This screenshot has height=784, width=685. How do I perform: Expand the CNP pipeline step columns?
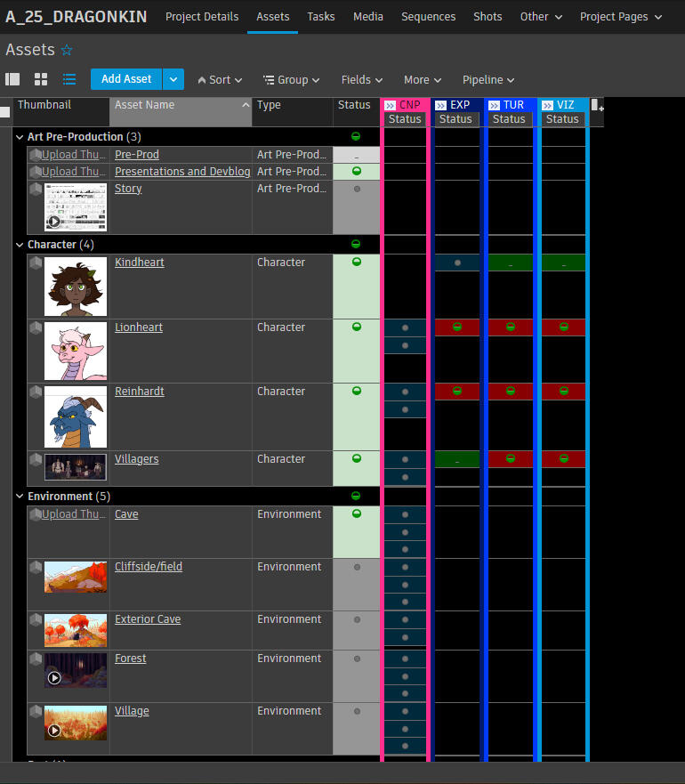click(391, 106)
